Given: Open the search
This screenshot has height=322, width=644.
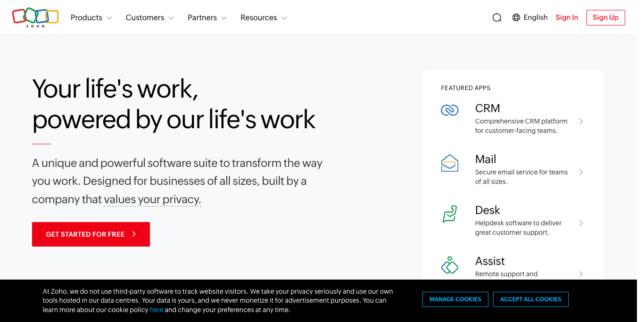Looking at the screenshot, I should point(497,17).
